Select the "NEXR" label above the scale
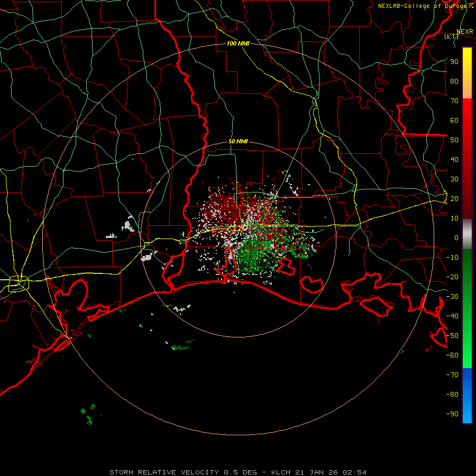This screenshot has width=476, height=476. (x=465, y=32)
